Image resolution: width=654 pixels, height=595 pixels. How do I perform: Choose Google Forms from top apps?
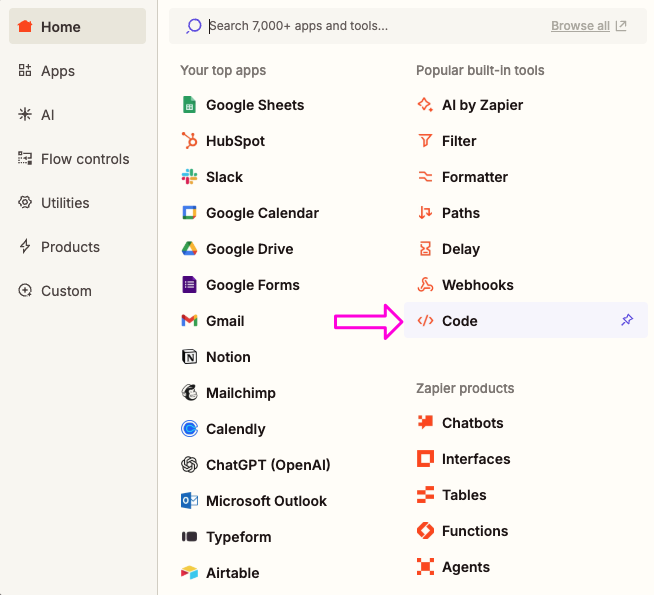(253, 284)
